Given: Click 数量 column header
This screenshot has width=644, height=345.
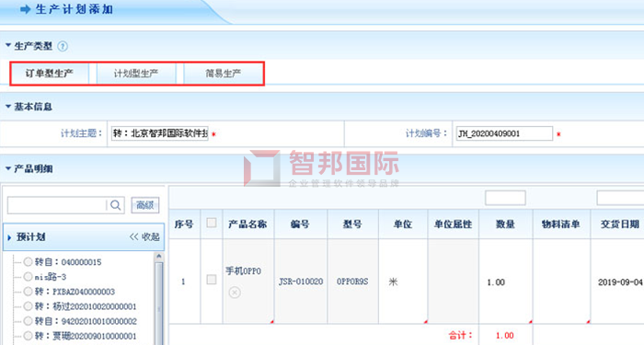Looking at the screenshot, I should pyautogui.click(x=506, y=224).
